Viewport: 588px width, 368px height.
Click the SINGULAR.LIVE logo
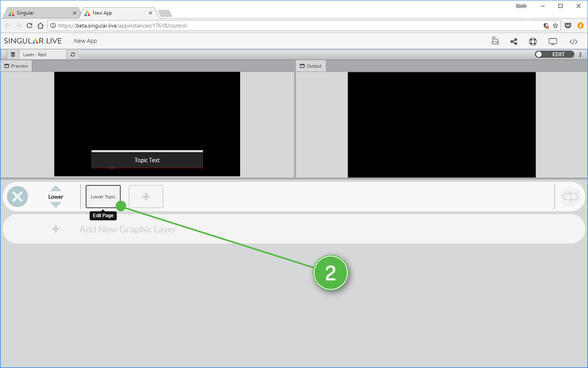click(x=33, y=41)
